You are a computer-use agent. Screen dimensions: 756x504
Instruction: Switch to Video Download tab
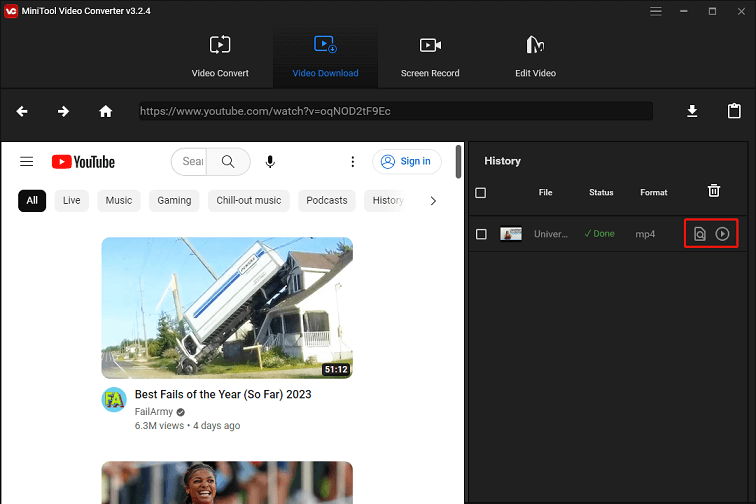325,56
